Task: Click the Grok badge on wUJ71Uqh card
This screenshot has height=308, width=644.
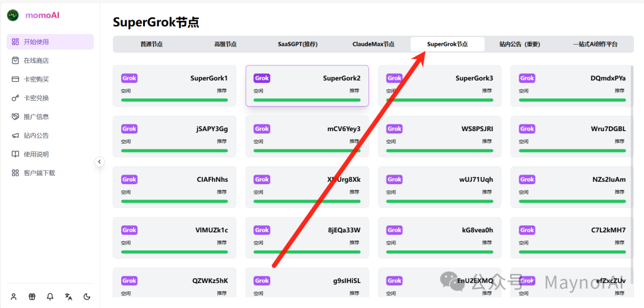Action: point(394,179)
